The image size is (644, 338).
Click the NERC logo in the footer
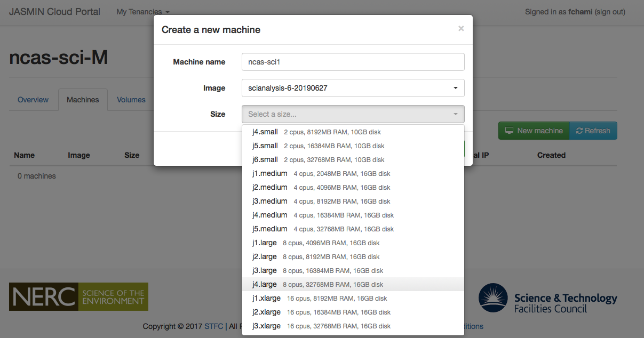pos(78,296)
